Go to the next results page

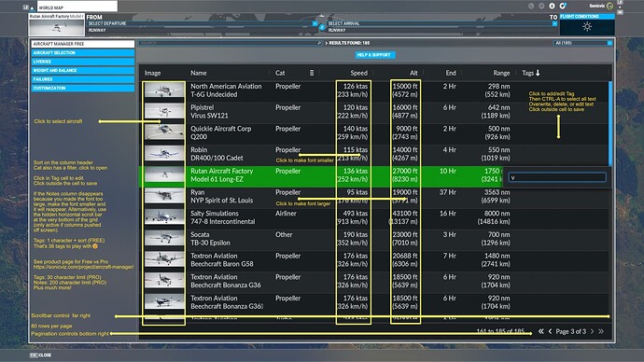(593, 331)
